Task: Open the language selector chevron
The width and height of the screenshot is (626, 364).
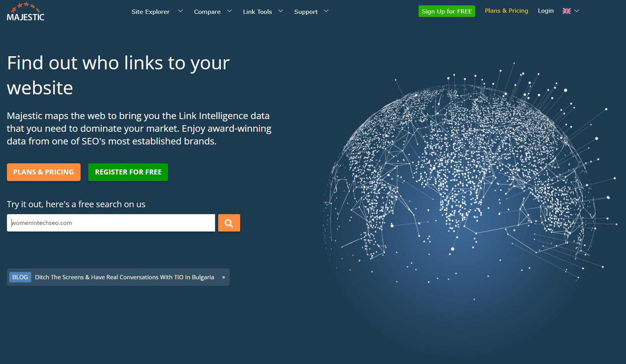Action: click(577, 11)
